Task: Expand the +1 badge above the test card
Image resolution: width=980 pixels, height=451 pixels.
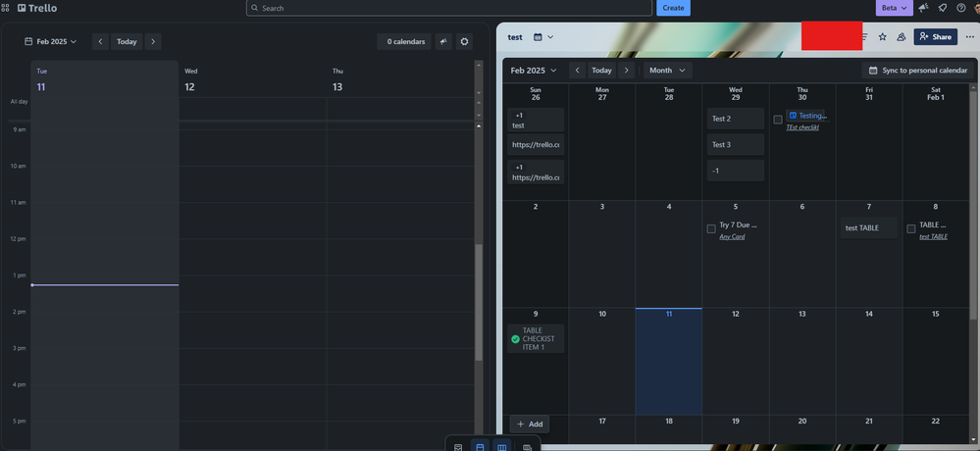Action: coord(519,116)
